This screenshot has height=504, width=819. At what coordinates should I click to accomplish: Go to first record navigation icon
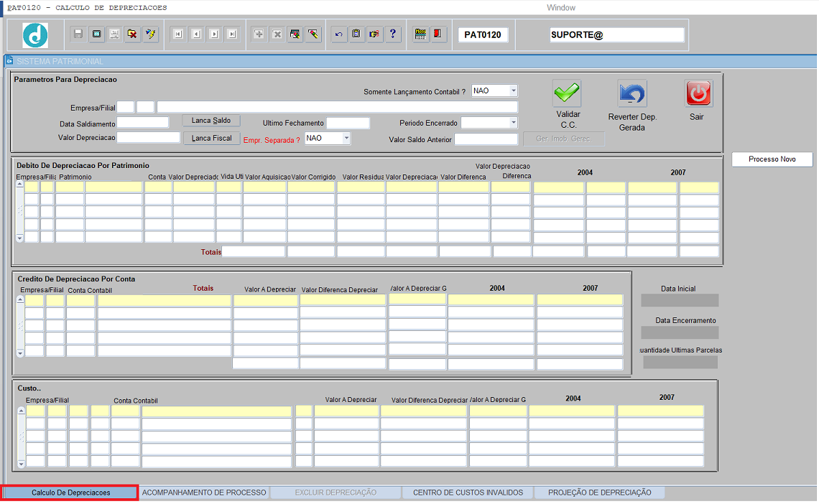[177, 34]
